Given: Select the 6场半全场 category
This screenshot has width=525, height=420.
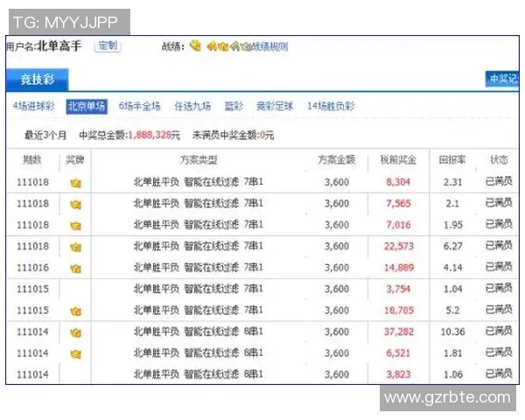Looking at the screenshot, I should tap(140, 106).
